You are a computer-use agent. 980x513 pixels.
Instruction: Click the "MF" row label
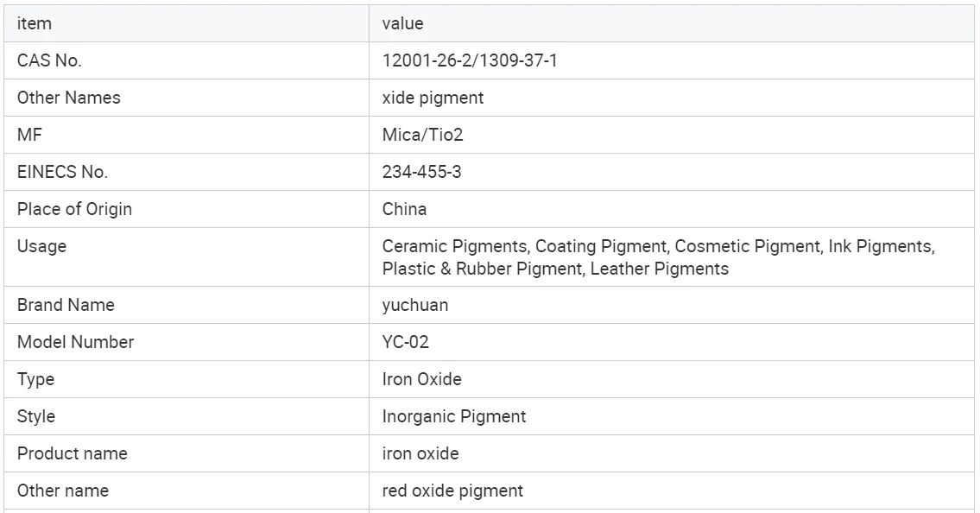[29, 135]
